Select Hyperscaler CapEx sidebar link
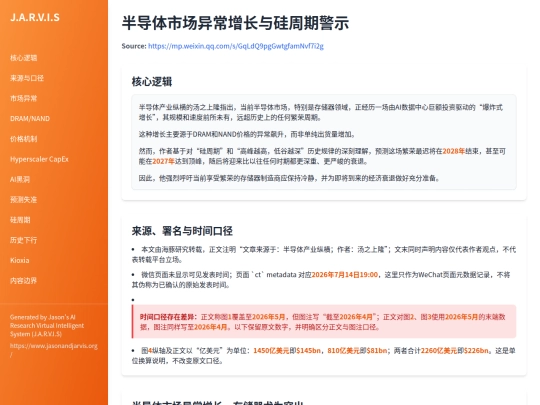This screenshot has height=405, width=540. tap(39, 159)
